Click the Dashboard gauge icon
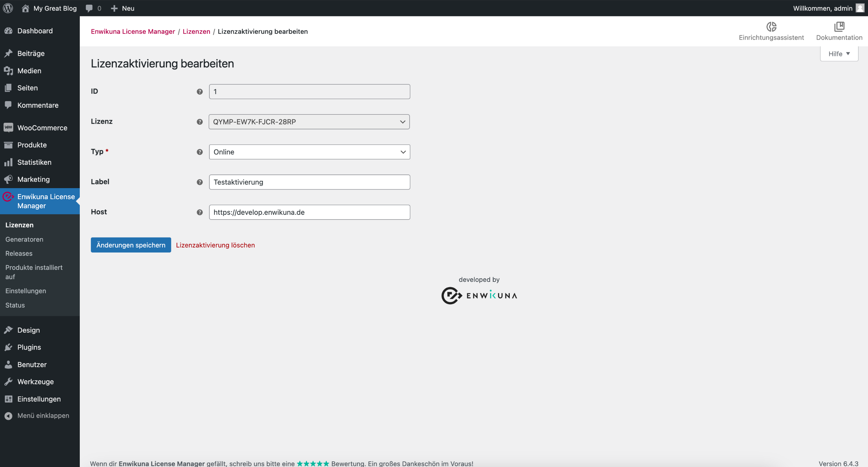 pyautogui.click(x=8, y=31)
